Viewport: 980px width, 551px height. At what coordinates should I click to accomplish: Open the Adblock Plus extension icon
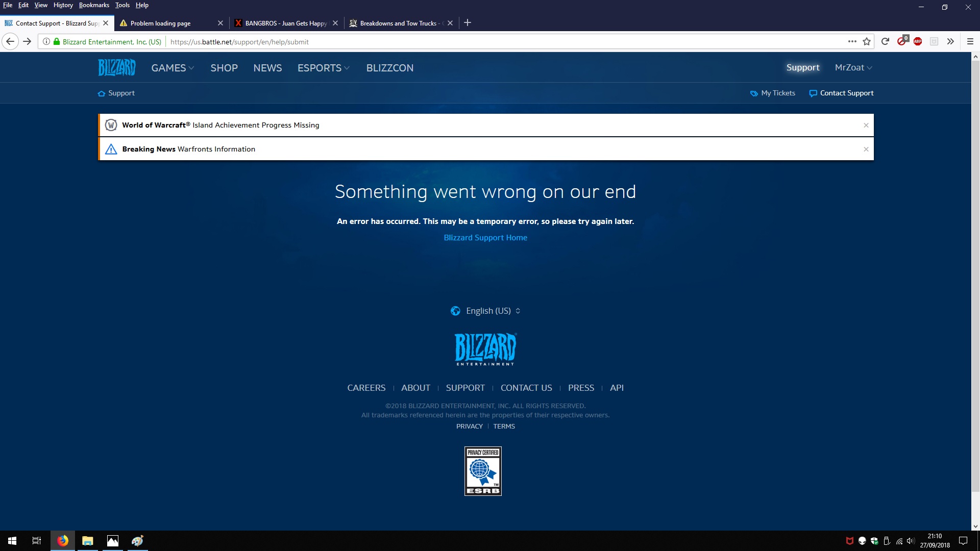click(x=918, y=42)
